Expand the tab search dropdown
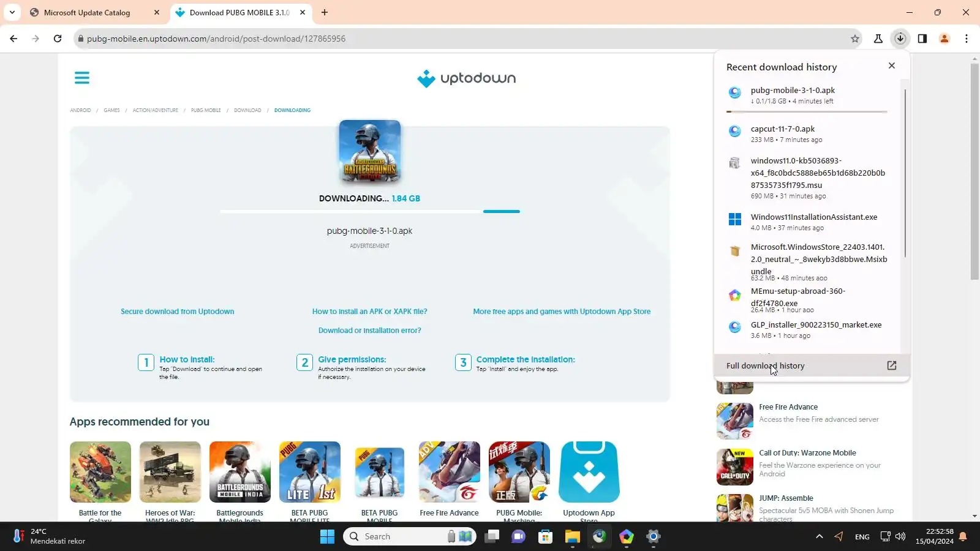 click(x=12, y=12)
